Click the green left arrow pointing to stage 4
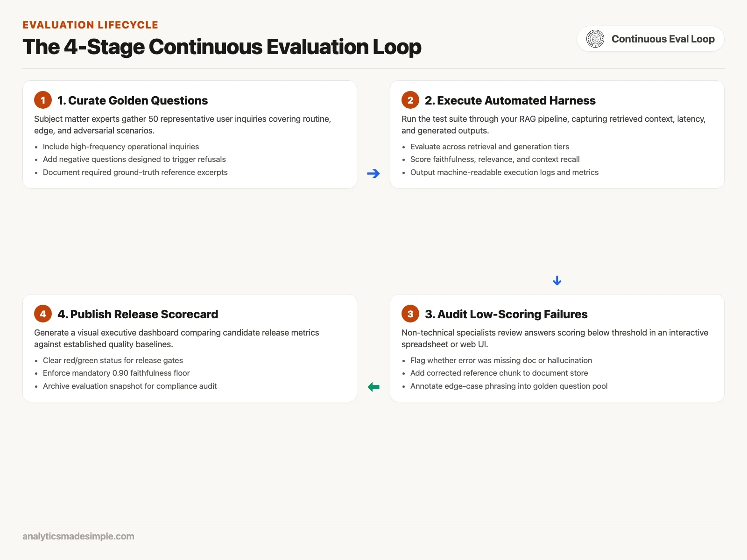The height and width of the screenshot is (560, 747). coord(373,387)
